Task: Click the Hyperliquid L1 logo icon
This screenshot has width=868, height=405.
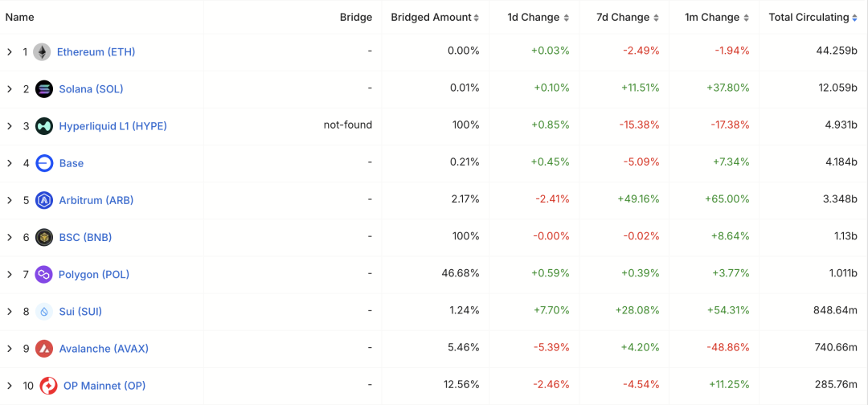Action: 44,126
